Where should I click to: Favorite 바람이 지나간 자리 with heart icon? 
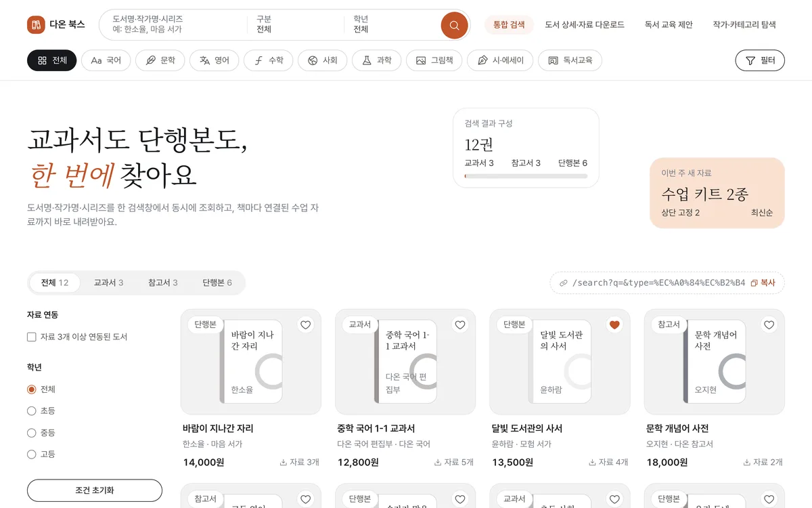tap(306, 325)
